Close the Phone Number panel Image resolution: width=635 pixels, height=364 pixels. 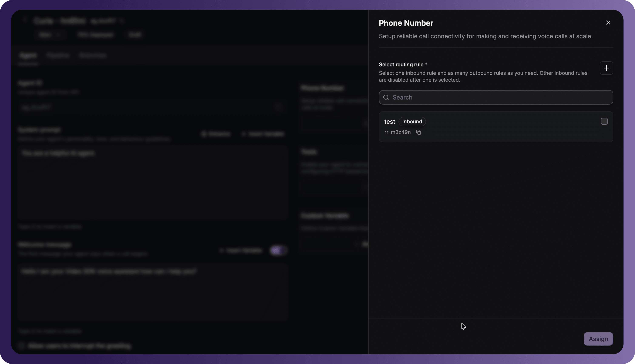click(x=608, y=23)
